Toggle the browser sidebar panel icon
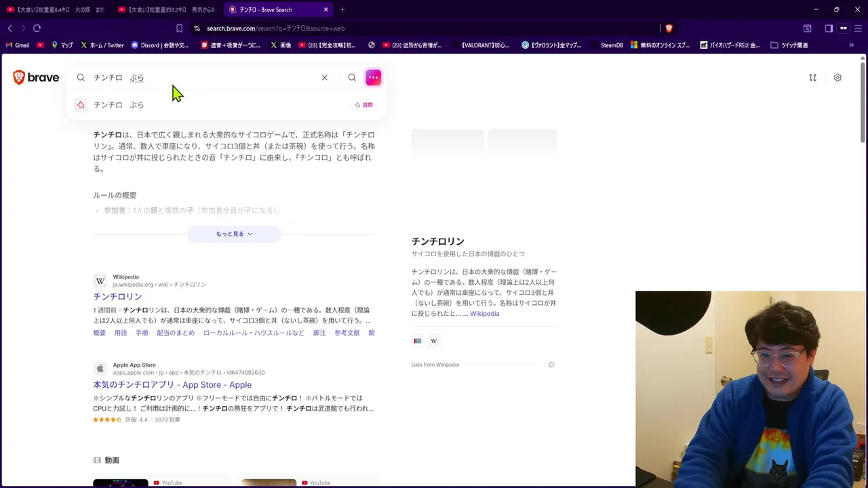868x488 pixels. [x=829, y=28]
